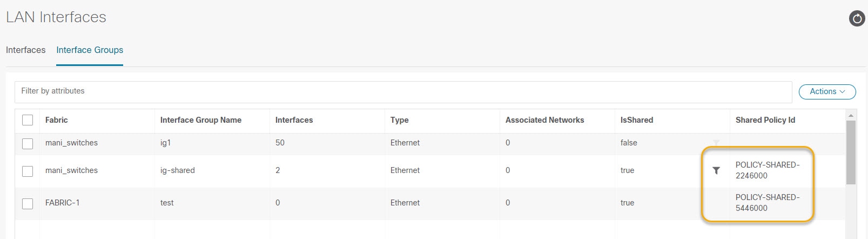Click the vertical scrollbar thumb
Screen dimensions: 868x239
click(x=851, y=152)
